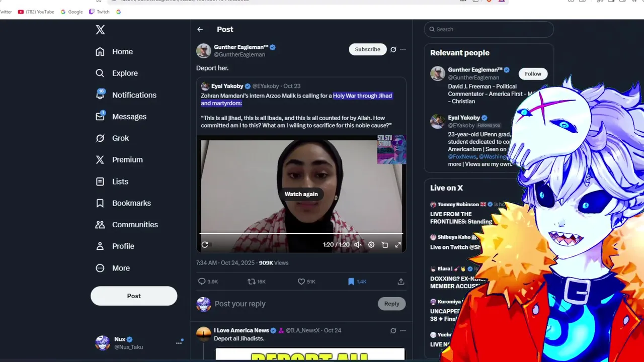Toggle bookmark on the post
This screenshot has height=362, width=644.
click(x=351, y=282)
